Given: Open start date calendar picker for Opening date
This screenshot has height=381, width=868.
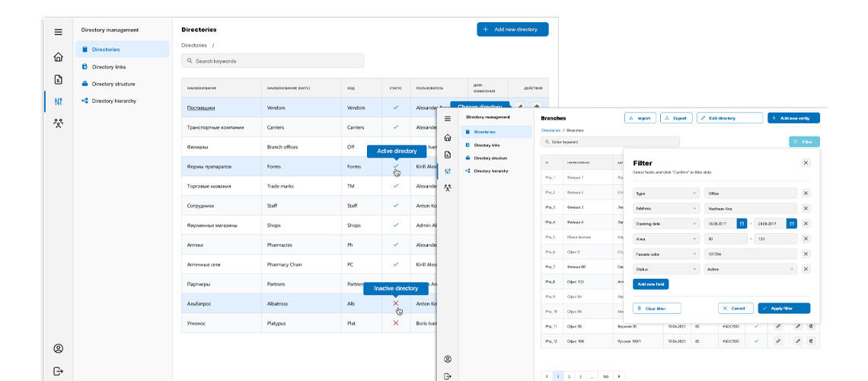Looking at the screenshot, I should (x=742, y=223).
